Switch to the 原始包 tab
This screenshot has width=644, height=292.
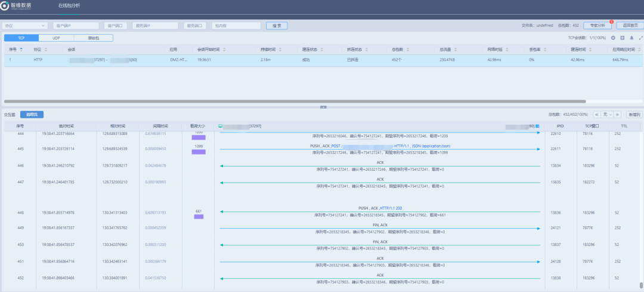click(93, 38)
